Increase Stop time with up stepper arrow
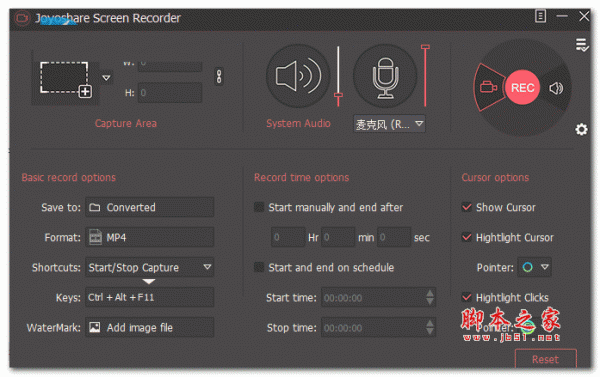 pyautogui.click(x=430, y=323)
